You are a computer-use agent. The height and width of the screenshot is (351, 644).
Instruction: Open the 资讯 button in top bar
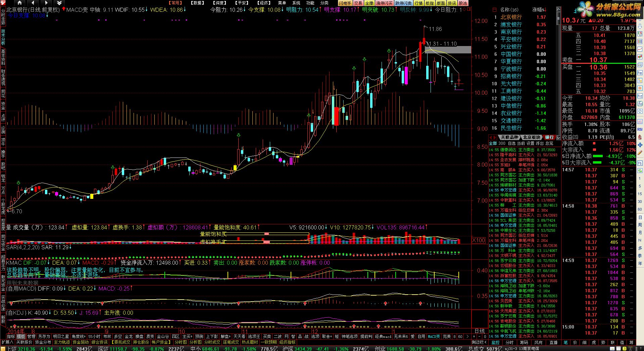452,3
